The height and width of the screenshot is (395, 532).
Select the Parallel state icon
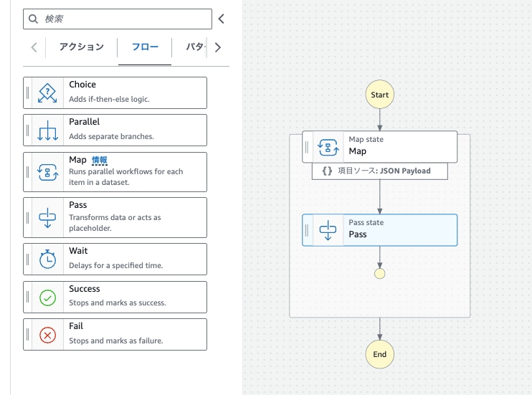coord(47,130)
